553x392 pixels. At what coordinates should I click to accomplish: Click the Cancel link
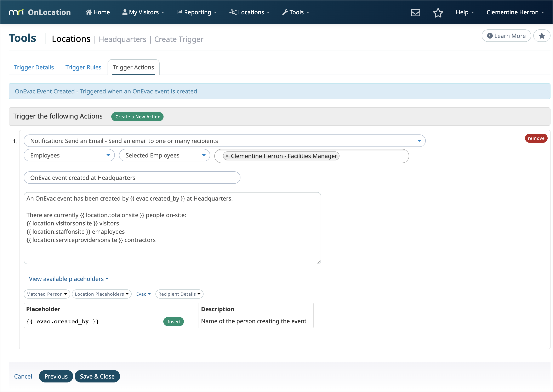point(23,376)
